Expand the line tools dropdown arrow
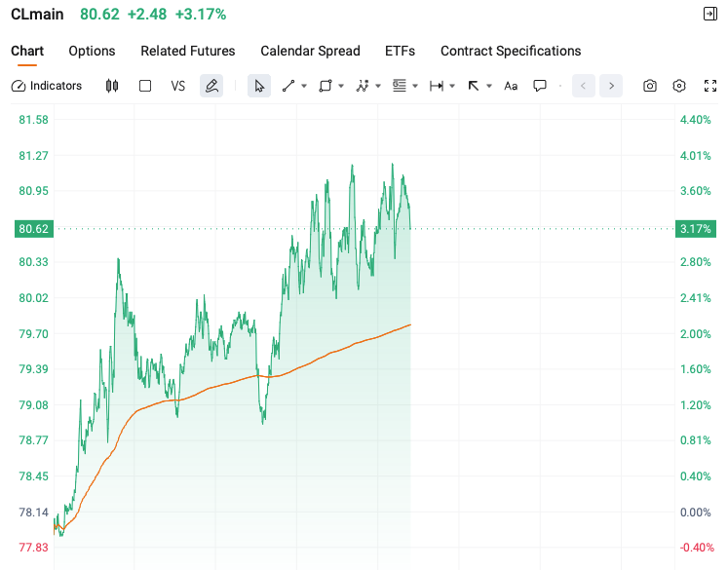This screenshot has height=570, width=728. point(304,86)
